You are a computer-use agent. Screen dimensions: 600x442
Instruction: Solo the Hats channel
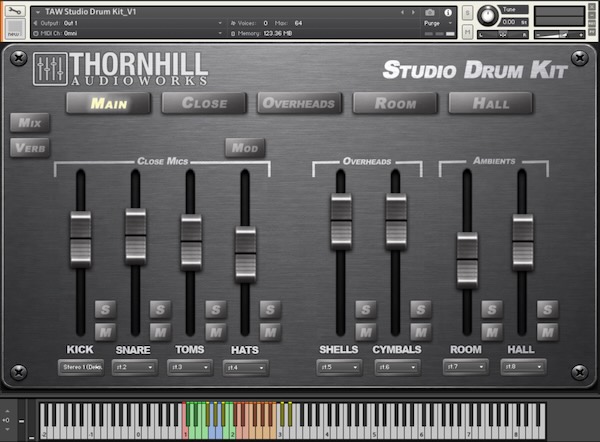tap(270, 309)
